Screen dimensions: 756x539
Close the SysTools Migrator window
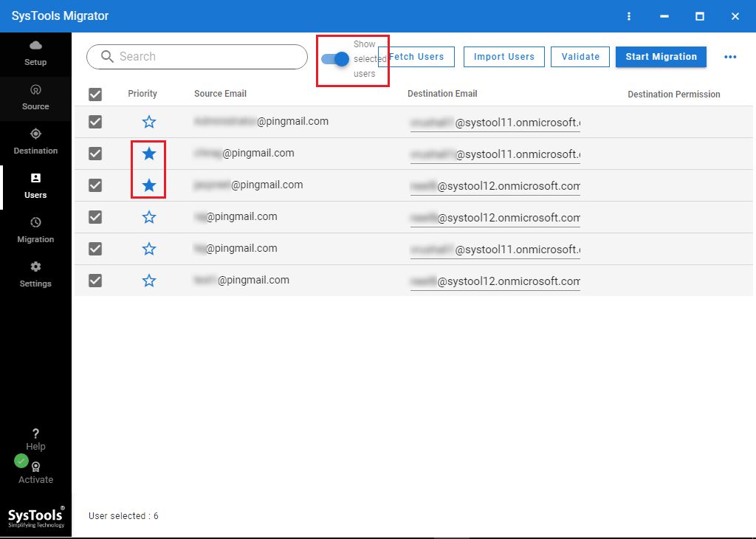click(x=735, y=16)
